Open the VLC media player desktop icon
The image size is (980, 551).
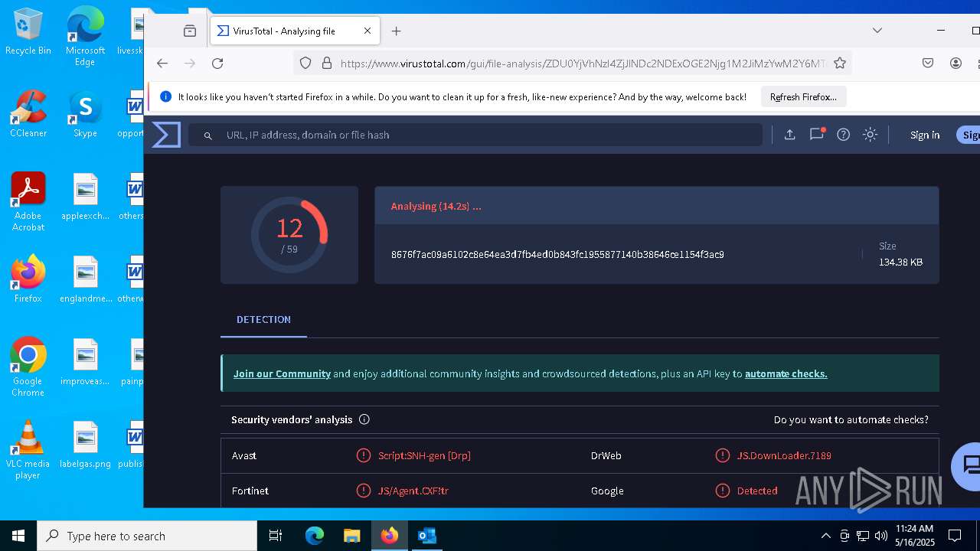(x=28, y=450)
